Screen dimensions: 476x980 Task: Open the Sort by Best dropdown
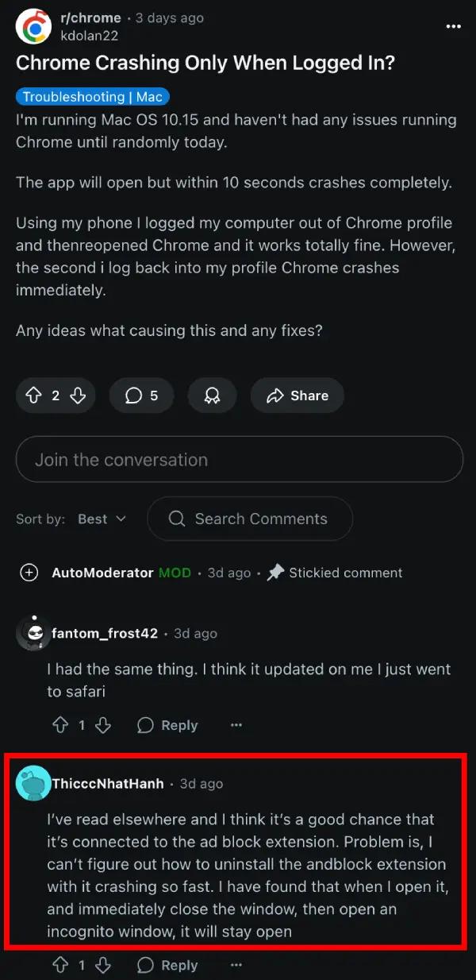point(102,519)
